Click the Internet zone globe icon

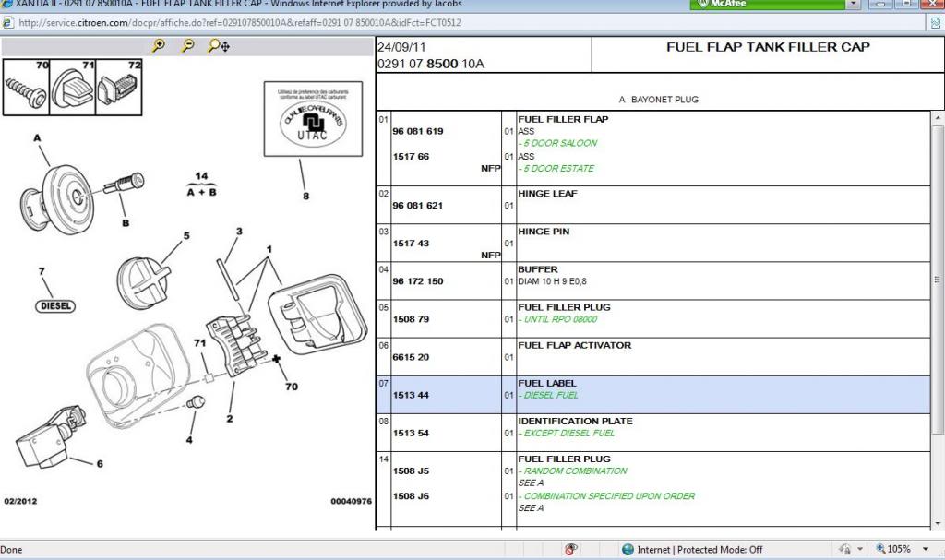point(628,549)
